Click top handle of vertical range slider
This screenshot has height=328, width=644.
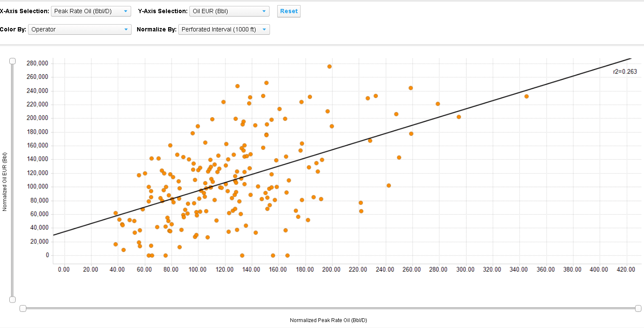[13, 61]
